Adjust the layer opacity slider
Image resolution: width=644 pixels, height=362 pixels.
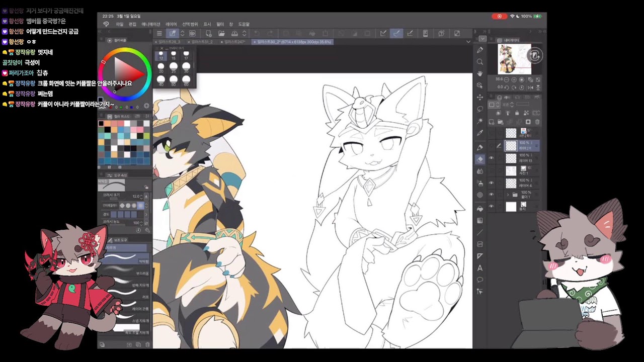[x=523, y=105]
